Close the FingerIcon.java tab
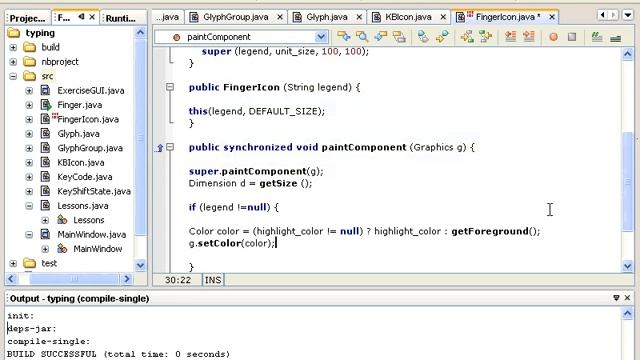The width and height of the screenshot is (640, 360). click(552, 17)
